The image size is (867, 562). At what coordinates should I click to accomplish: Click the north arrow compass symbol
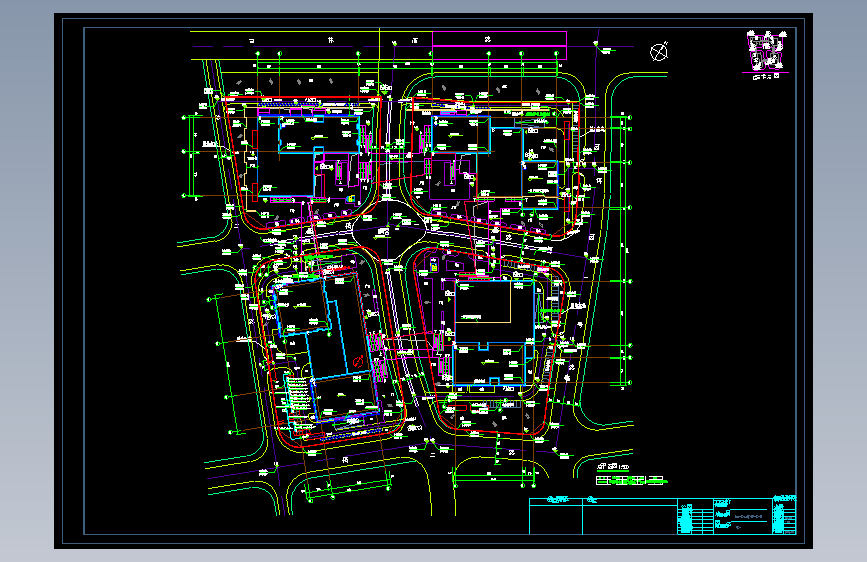659,52
